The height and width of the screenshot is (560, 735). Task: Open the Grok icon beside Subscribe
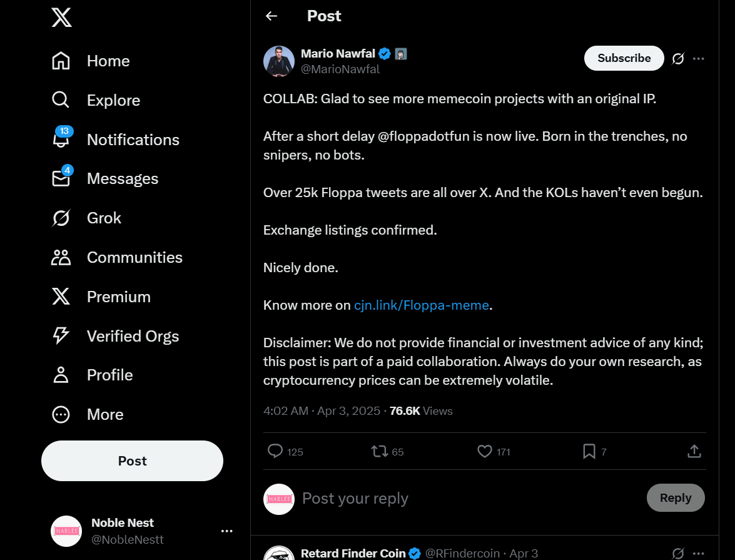[x=678, y=59]
